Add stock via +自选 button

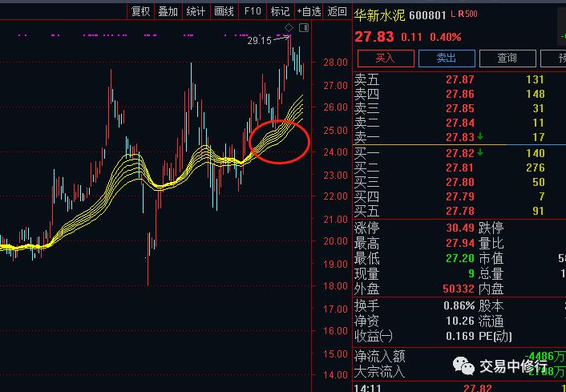[309, 11]
